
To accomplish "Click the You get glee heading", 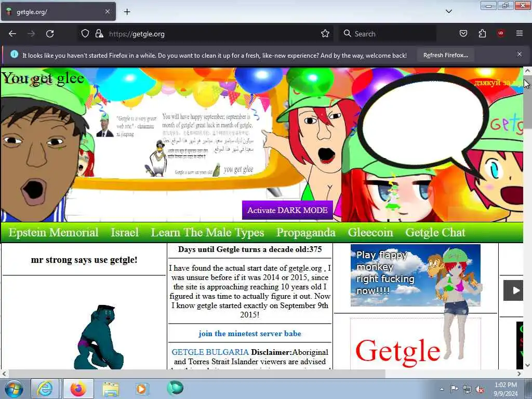I will [x=43, y=78].
